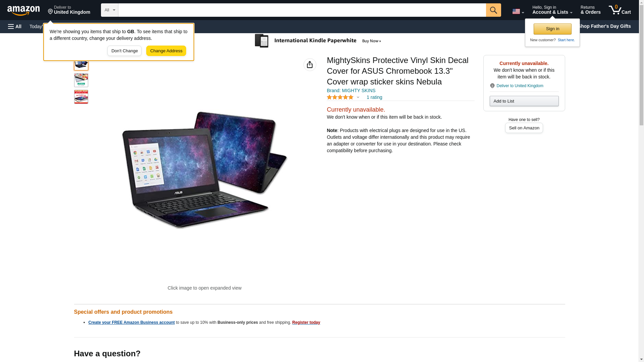Select the third red product thumbnail

[x=81, y=97]
